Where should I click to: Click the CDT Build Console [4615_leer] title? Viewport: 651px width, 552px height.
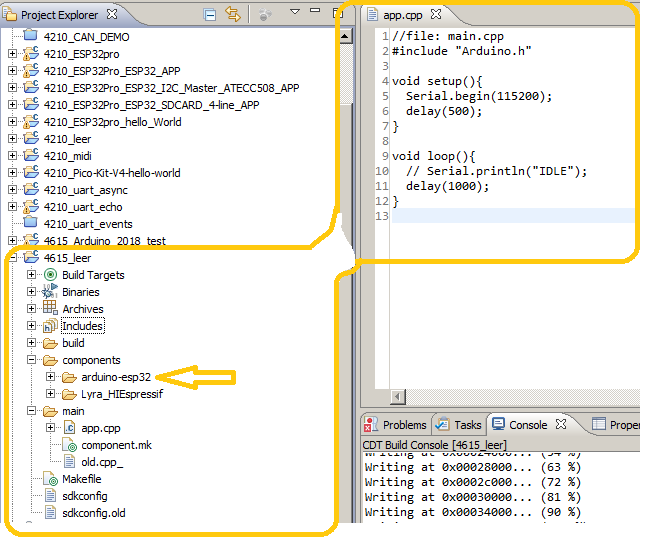434,445
